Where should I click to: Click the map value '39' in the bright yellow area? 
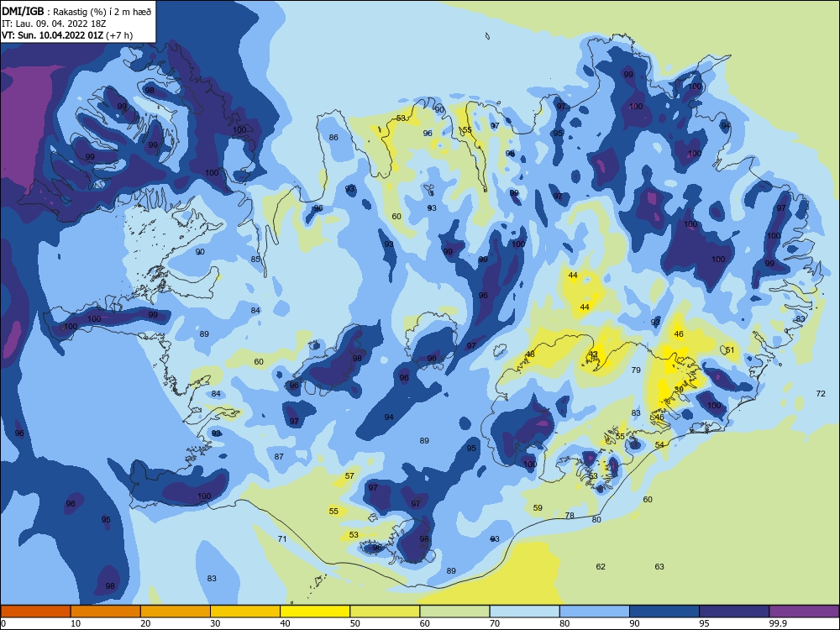(x=679, y=389)
